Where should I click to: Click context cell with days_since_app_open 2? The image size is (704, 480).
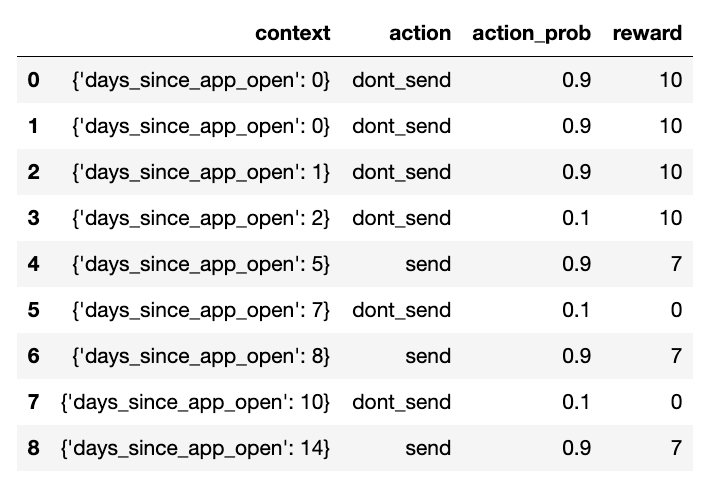pyautogui.click(x=201, y=219)
